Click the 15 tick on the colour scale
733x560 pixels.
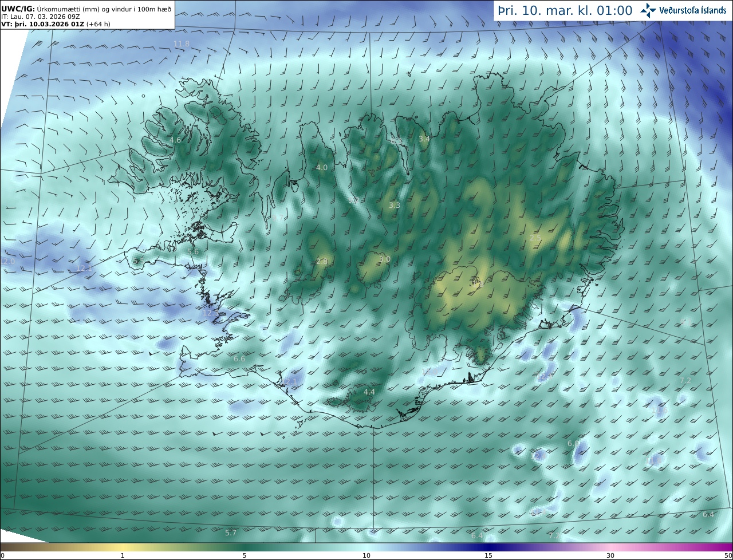[x=488, y=555]
